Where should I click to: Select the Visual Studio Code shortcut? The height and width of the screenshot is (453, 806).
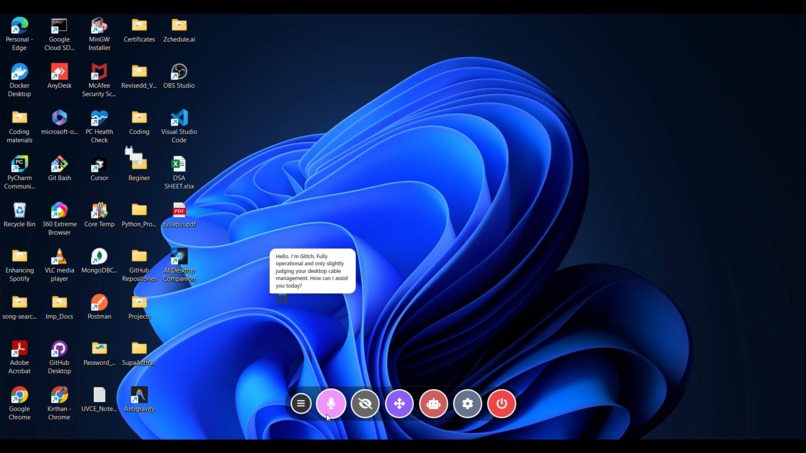click(x=179, y=126)
